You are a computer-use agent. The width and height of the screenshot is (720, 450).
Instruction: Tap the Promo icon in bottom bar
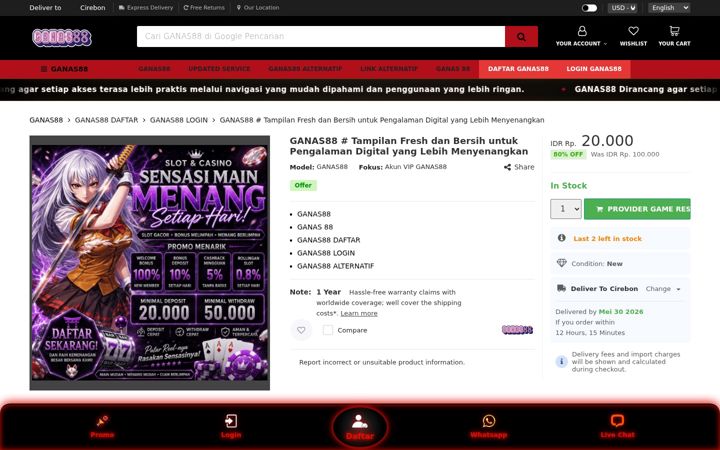(x=102, y=421)
